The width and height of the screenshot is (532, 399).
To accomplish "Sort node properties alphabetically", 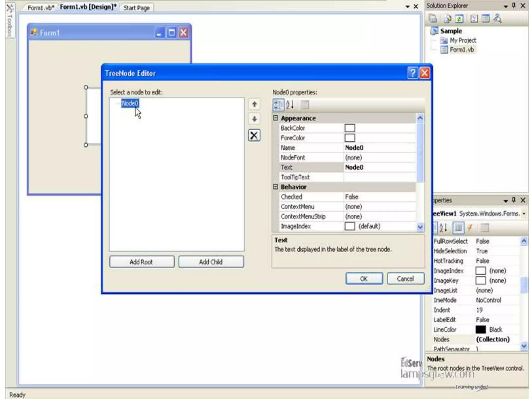I will pos(290,105).
